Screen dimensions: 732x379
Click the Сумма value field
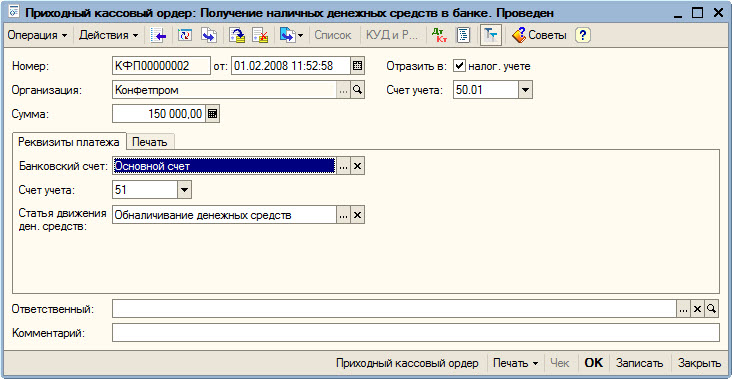[x=159, y=114]
